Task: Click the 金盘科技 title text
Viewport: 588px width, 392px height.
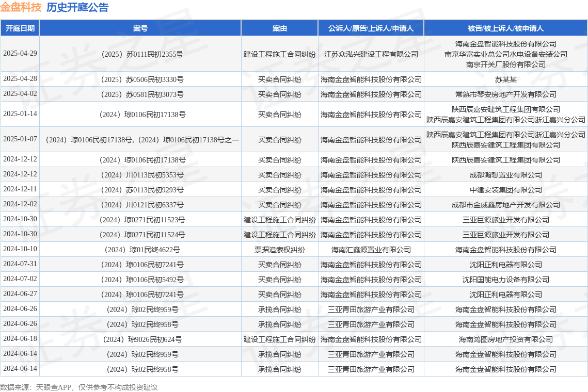Action: pos(21,8)
